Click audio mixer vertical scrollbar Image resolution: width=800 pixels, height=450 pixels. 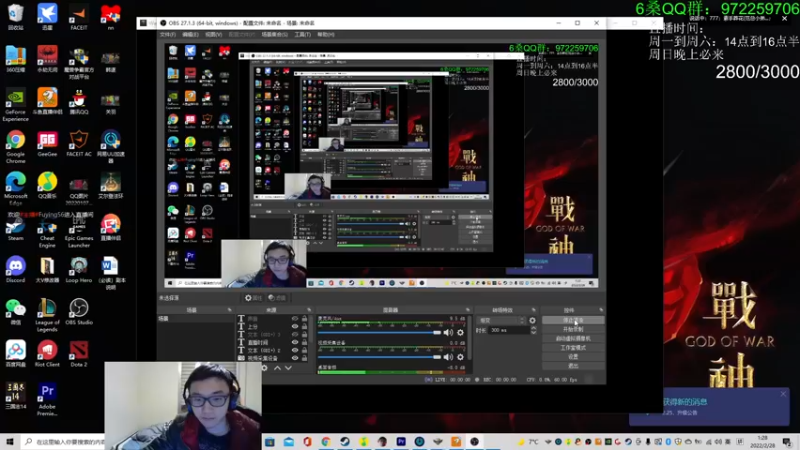pos(469,337)
